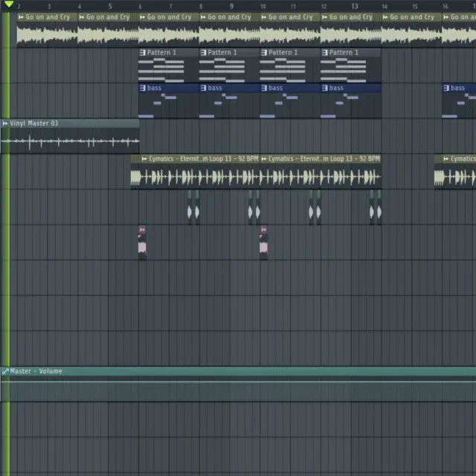The height and width of the screenshot is (476, 476).
Task: Click bar 11 on the timeline ruler
Action: pos(293,7)
